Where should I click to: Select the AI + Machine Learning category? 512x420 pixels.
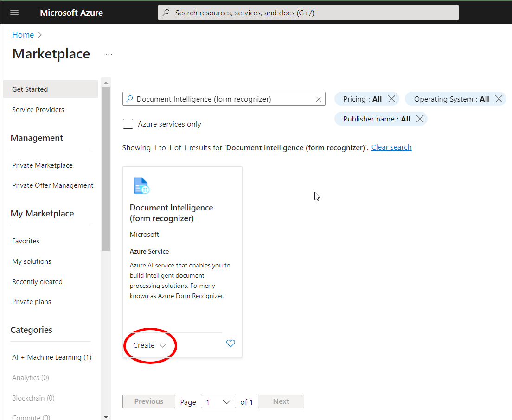point(51,357)
